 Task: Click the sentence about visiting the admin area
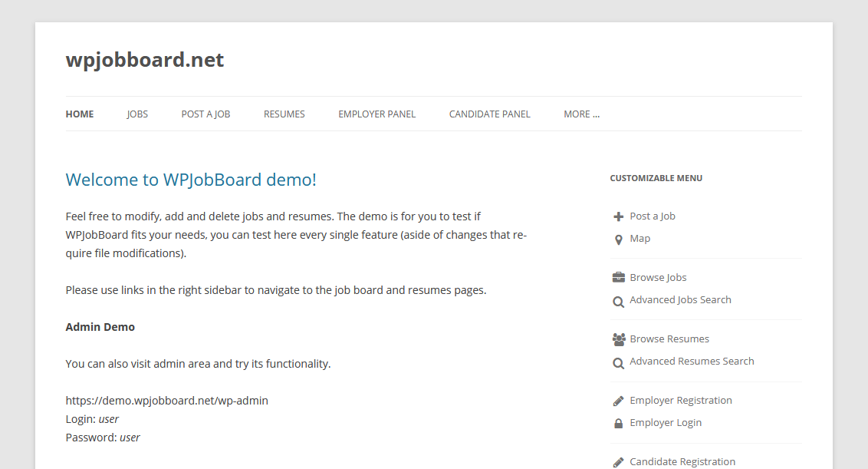coord(198,364)
